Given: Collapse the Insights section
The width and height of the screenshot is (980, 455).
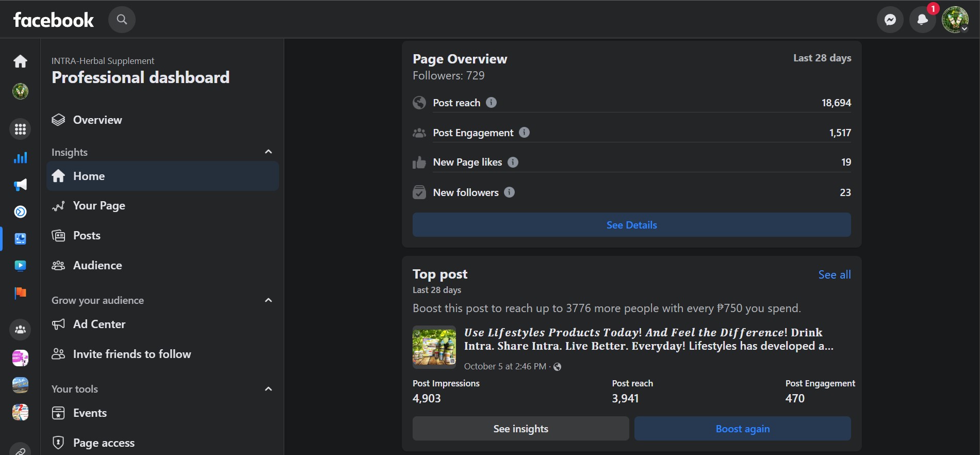Looking at the screenshot, I should 268,152.
